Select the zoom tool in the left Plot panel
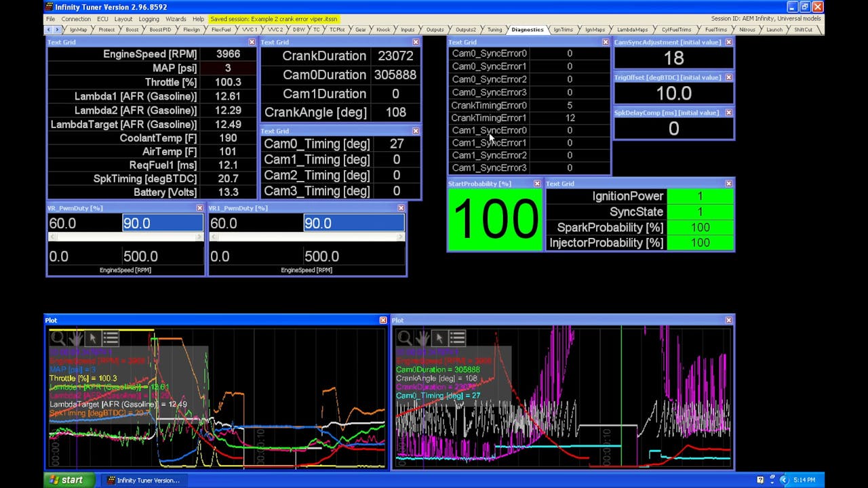 tap(58, 338)
